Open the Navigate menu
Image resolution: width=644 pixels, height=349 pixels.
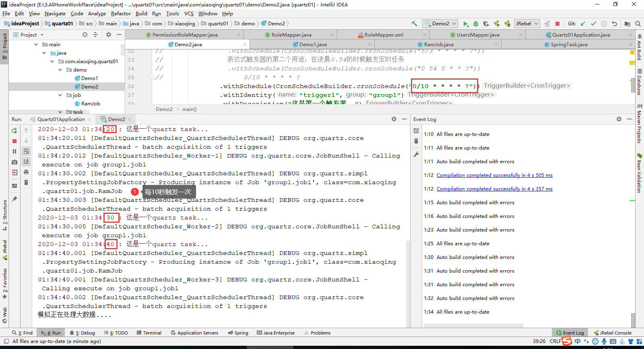pos(55,13)
